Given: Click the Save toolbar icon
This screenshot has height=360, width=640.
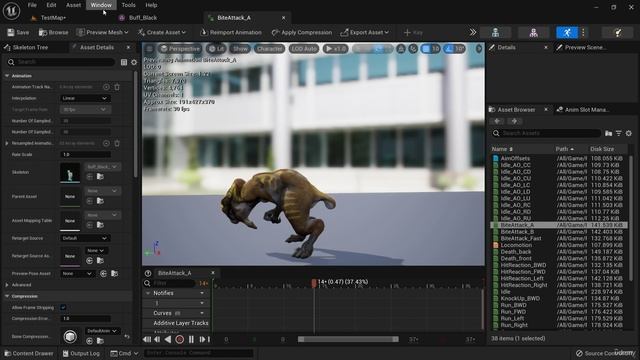Looking at the screenshot, I should (x=11, y=32).
